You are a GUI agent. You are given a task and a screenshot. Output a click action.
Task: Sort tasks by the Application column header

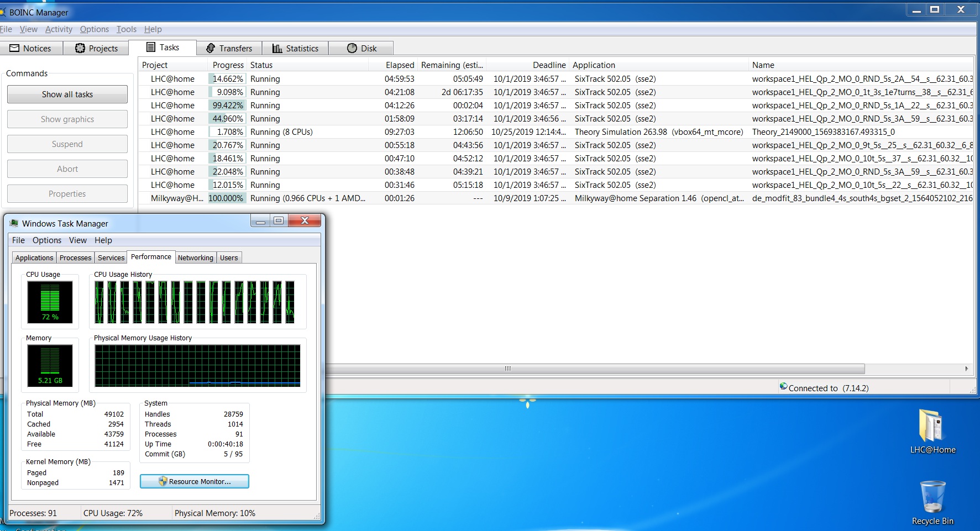(x=659, y=65)
